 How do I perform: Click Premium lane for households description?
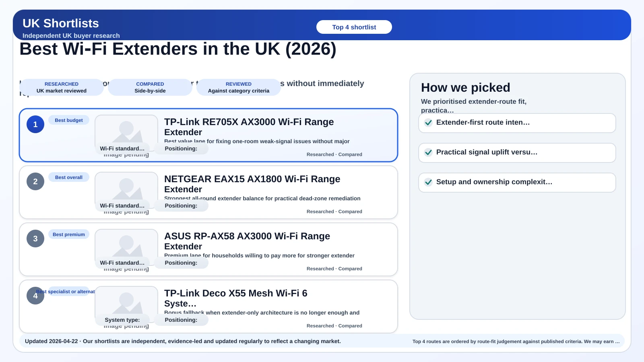(259, 255)
